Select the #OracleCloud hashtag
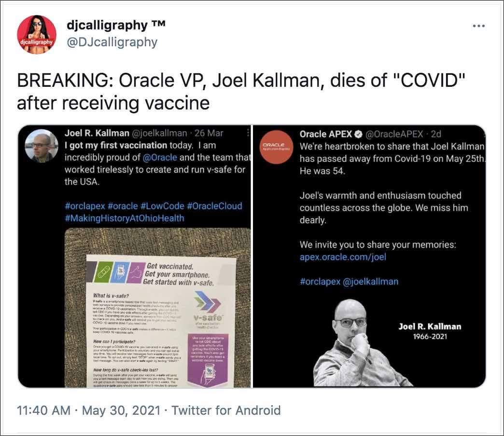The width and height of the screenshot is (504, 436). pos(215,206)
